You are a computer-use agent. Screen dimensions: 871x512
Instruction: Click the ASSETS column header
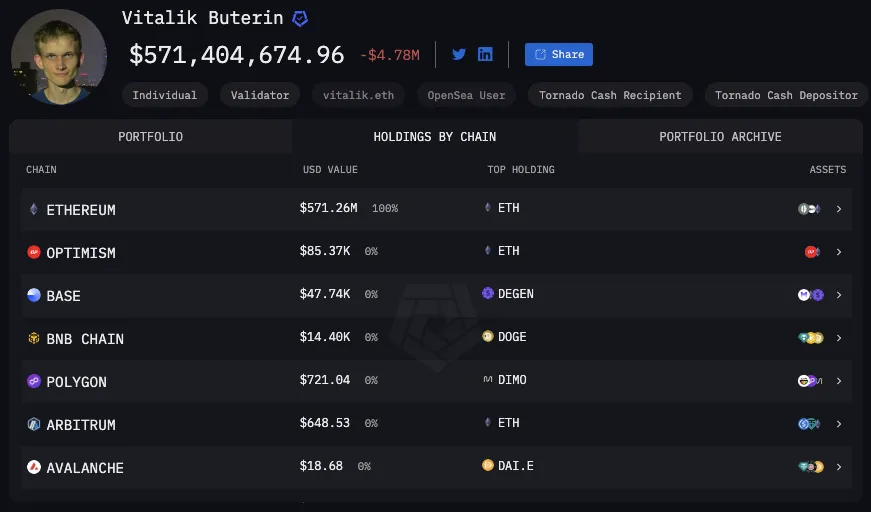pos(828,169)
